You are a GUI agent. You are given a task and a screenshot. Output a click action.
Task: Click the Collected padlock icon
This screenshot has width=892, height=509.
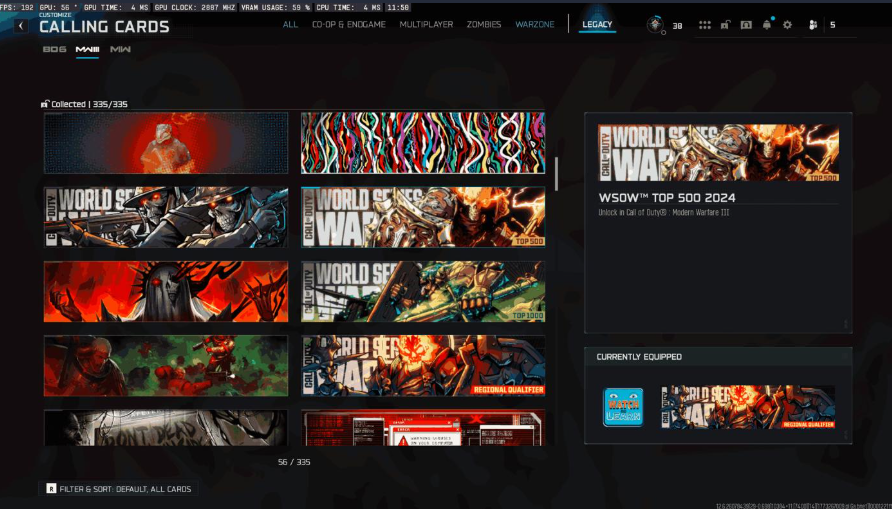[44, 104]
